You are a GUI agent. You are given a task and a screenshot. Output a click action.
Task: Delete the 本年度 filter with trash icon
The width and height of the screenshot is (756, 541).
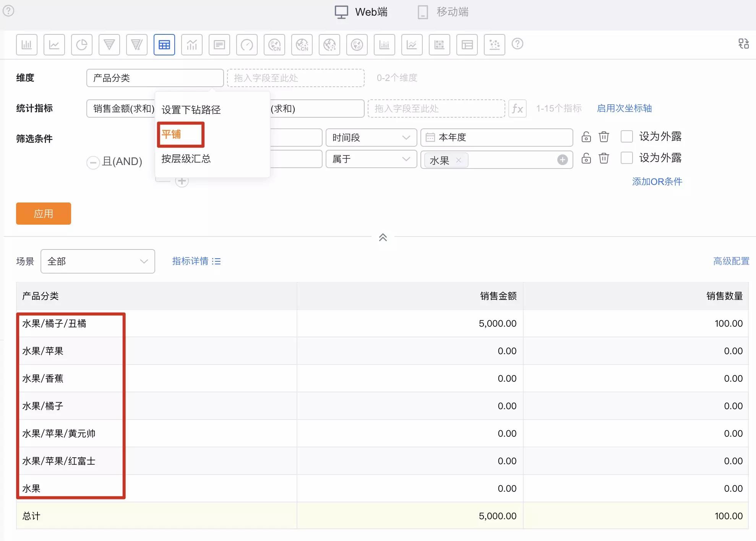604,137
